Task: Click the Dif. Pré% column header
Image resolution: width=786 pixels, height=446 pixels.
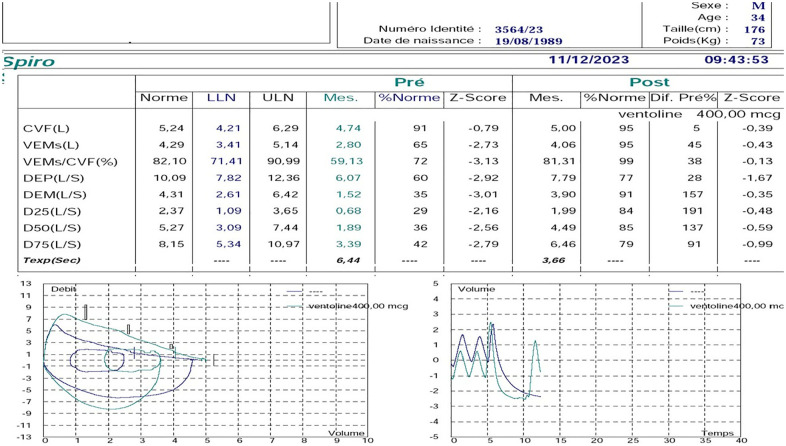Action: pos(681,97)
